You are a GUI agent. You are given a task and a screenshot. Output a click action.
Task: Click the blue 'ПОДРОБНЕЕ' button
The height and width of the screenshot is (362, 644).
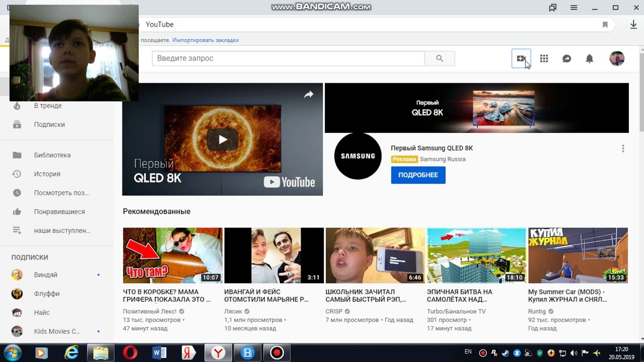[418, 175]
